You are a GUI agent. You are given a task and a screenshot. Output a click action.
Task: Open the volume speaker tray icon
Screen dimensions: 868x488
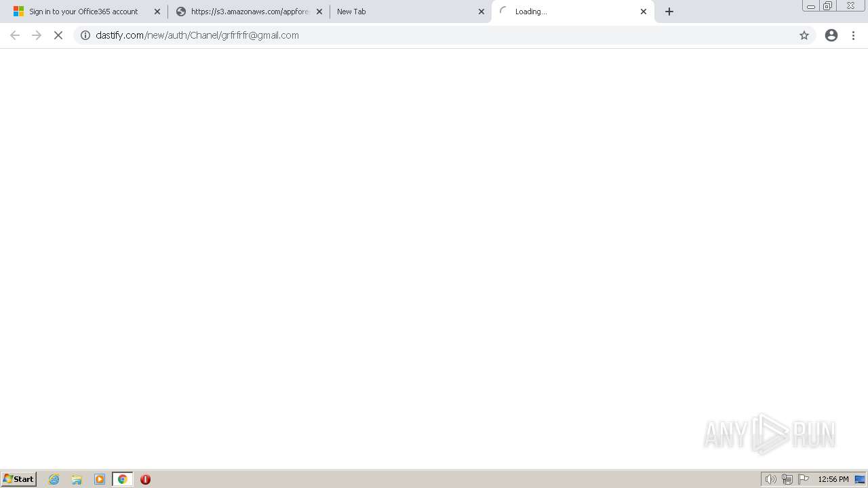pos(770,479)
